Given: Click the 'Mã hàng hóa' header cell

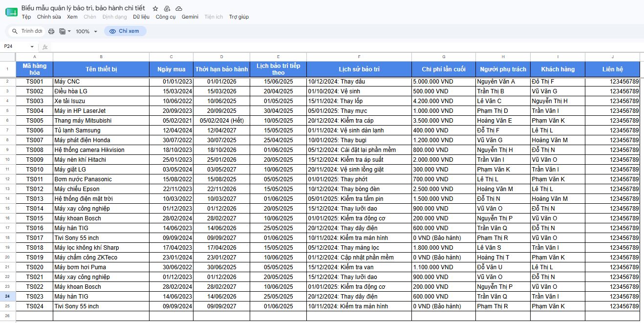Looking at the screenshot, I should pos(35,69).
